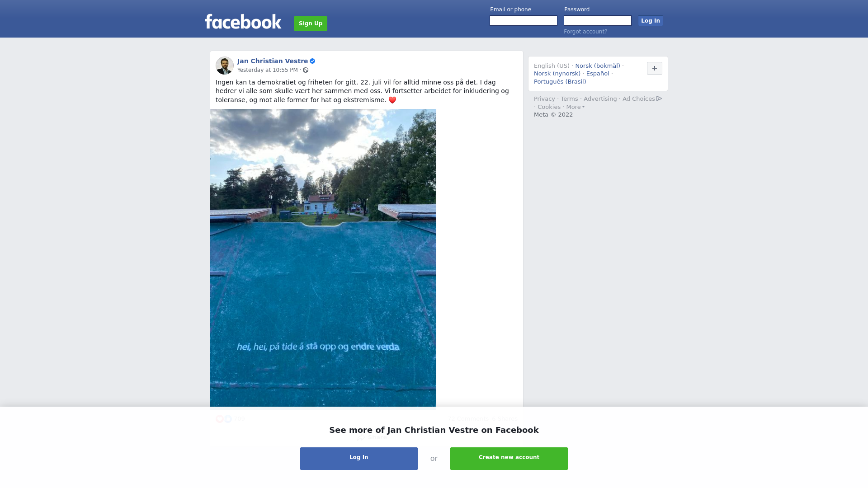Image resolution: width=868 pixels, height=488 pixels.
Task: Select Español language option
Action: pyautogui.click(x=598, y=74)
